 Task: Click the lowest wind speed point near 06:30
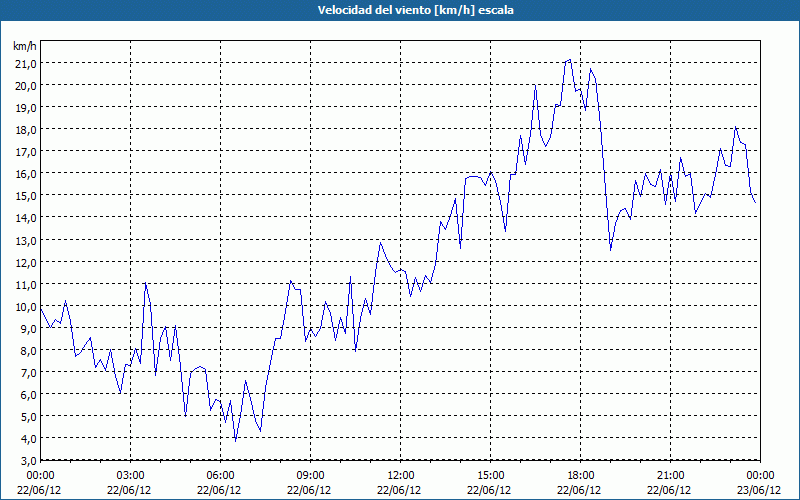[235, 441]
